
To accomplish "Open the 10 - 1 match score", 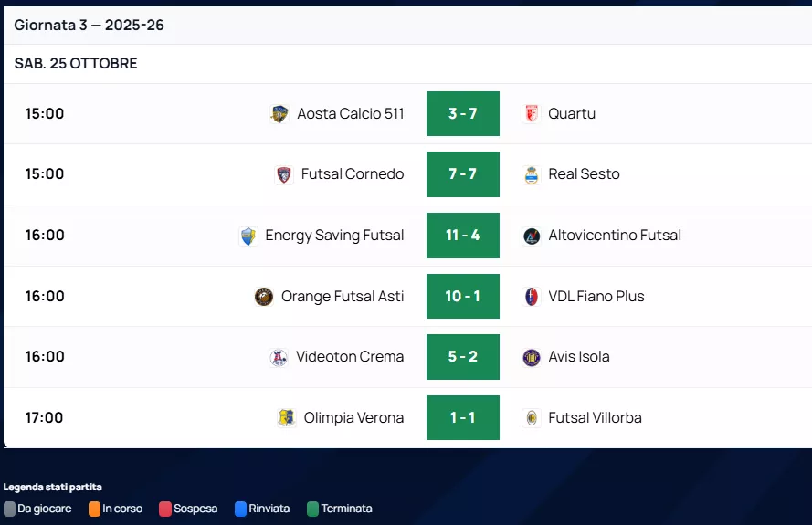I will coord(463,297).
